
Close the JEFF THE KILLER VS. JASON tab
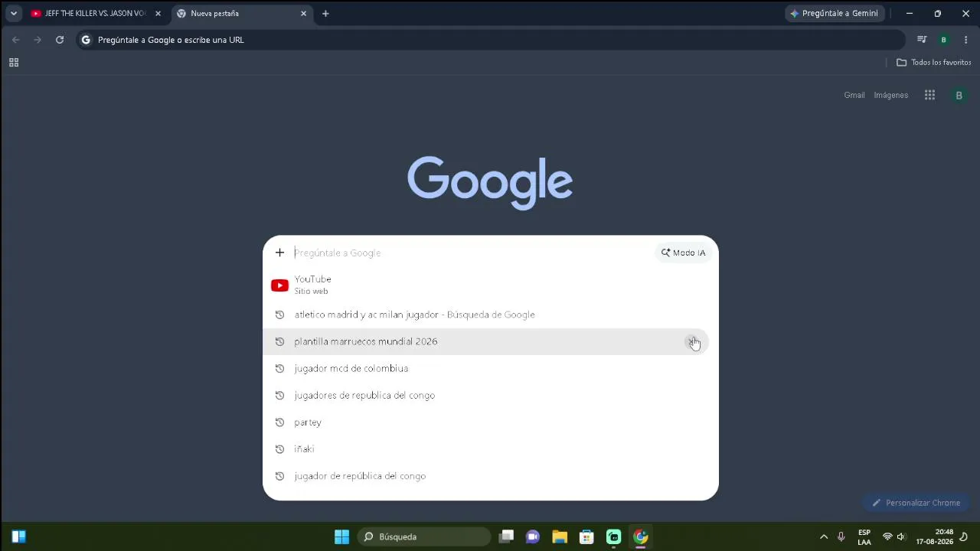pos(158,14)
